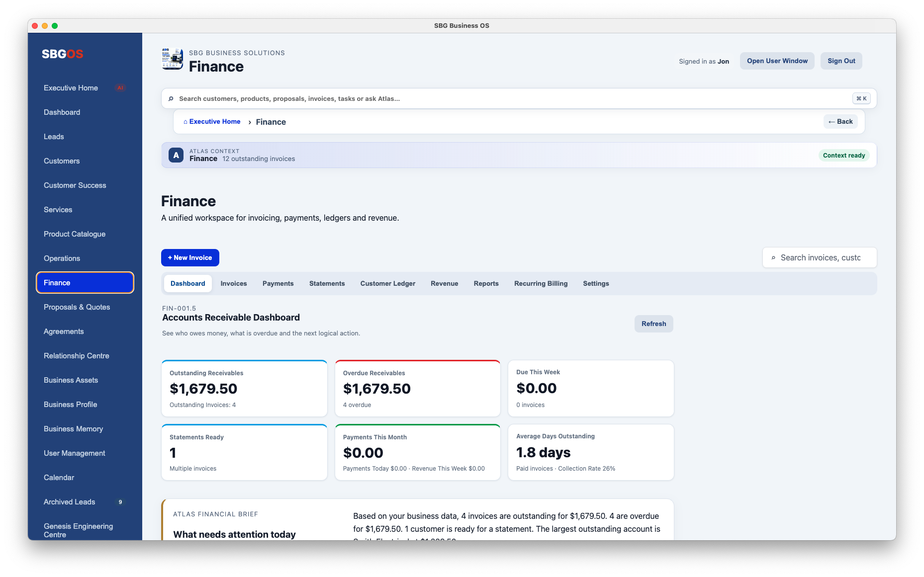Viewport: 924px width, 577px height.
Task: Focus the Search invoices input field
Action: pos(820,257)
